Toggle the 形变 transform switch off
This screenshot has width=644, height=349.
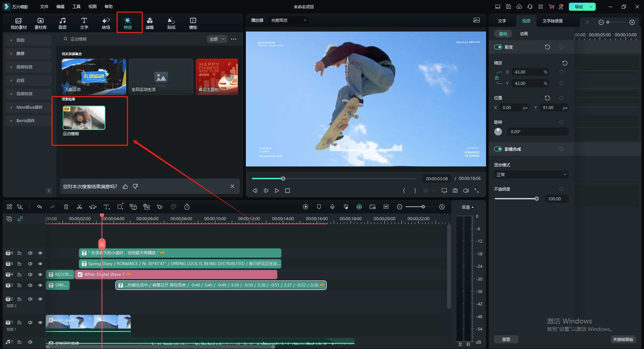click(498, 47)
